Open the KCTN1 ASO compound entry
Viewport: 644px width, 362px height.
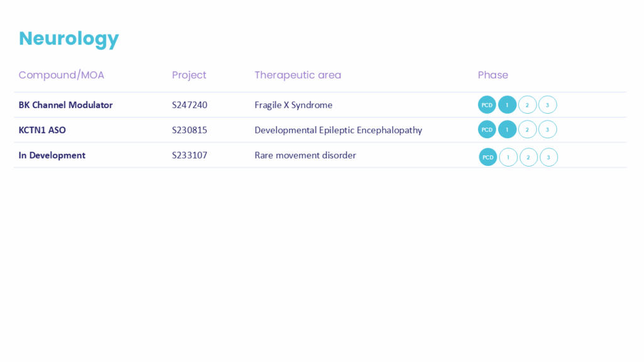click(42, 130)
